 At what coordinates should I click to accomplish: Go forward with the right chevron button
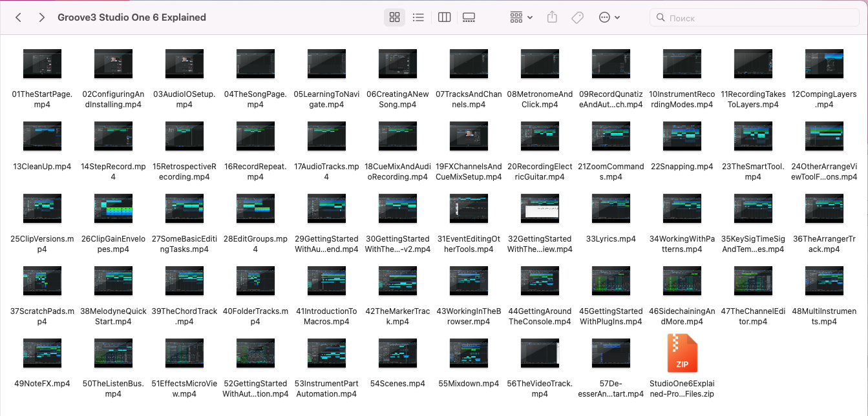[42, 17]
